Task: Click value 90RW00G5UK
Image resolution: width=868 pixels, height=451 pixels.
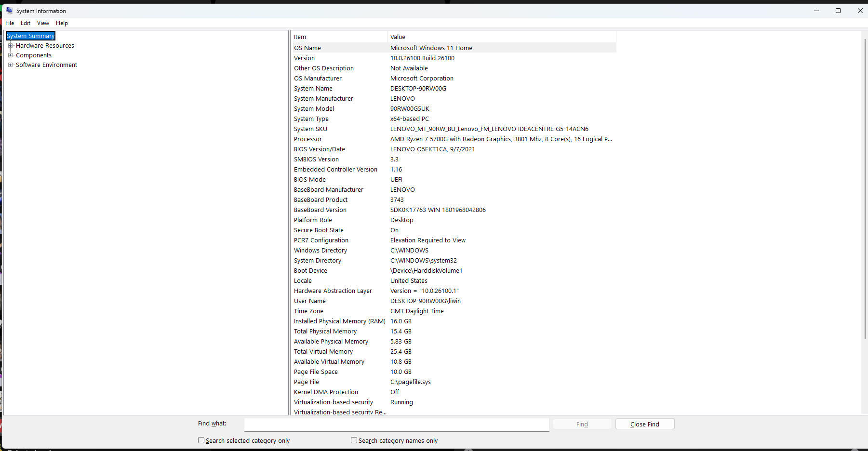Action: tap(410, 109)
